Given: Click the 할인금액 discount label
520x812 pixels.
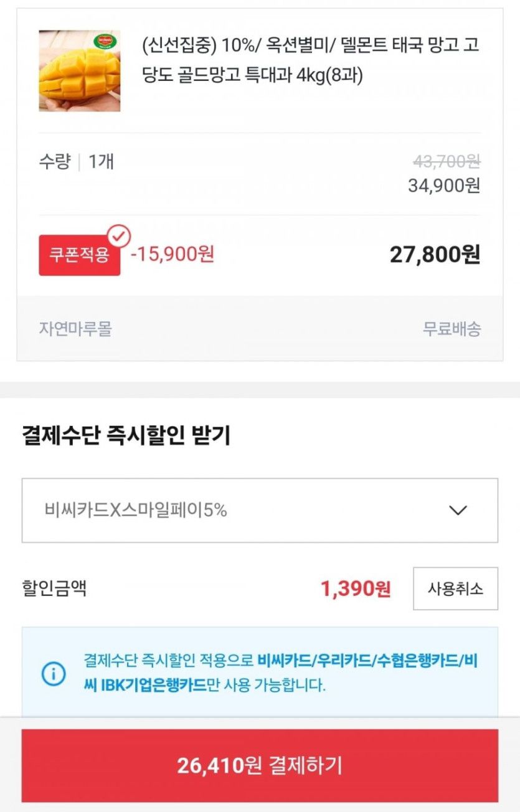Looking at the screenshot, I should [x=54, y=588].
